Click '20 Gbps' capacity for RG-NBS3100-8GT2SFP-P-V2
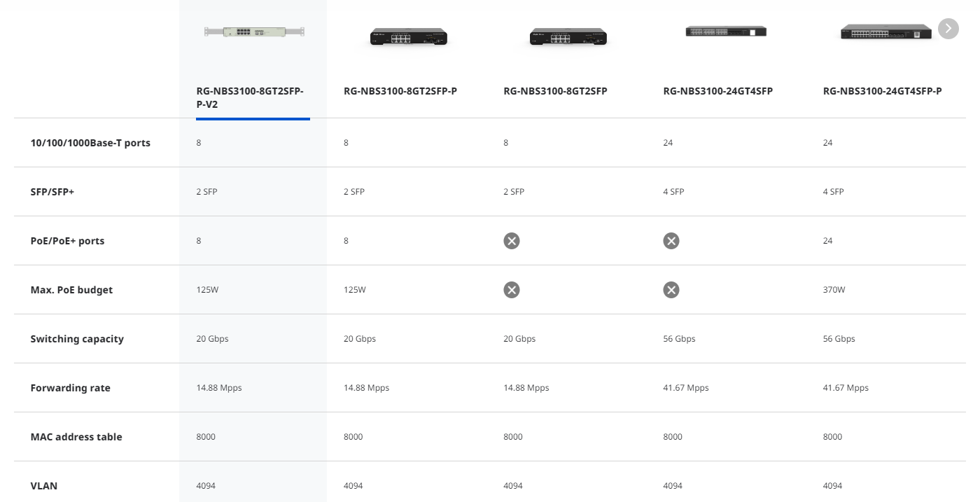980x502 pixels. pyautogui.click(x=213, y=339)
